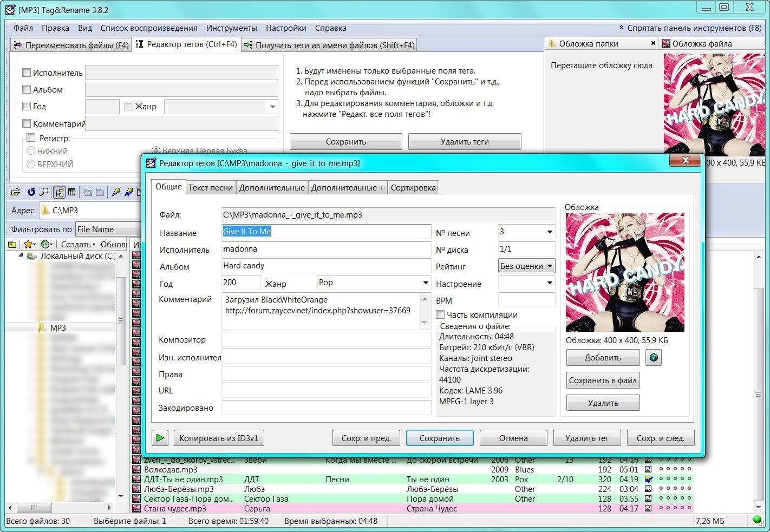Enable the Комментарий checkbox
The image size is (770, 532).
[x=27, y=123]
